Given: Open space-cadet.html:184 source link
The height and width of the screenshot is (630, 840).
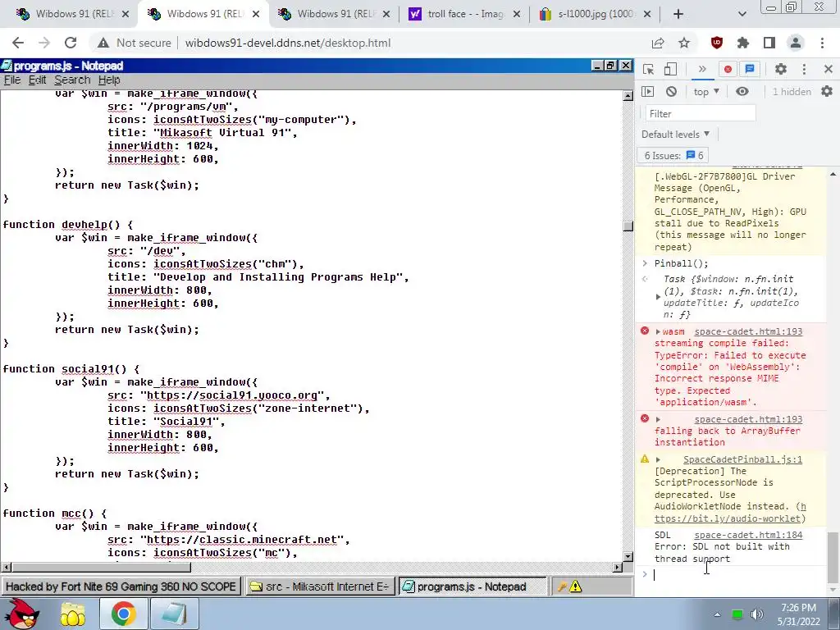Looking at the screenshot, I should tap(748, 535).
